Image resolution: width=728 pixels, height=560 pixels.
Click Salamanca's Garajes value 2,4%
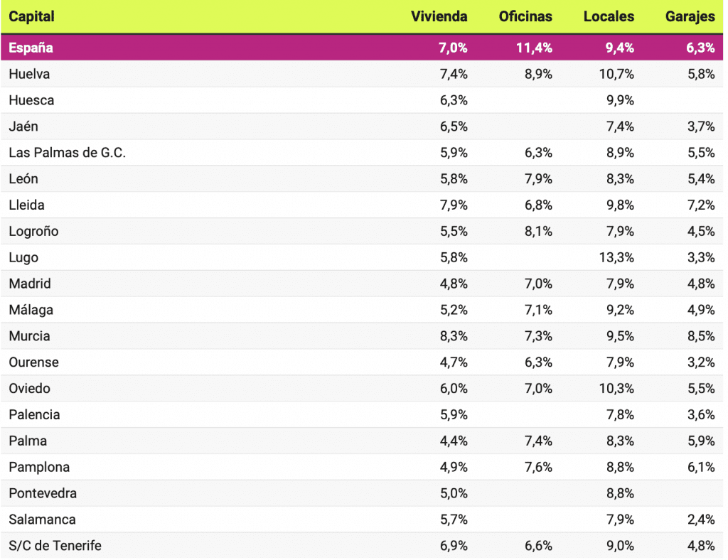[701, 519]
